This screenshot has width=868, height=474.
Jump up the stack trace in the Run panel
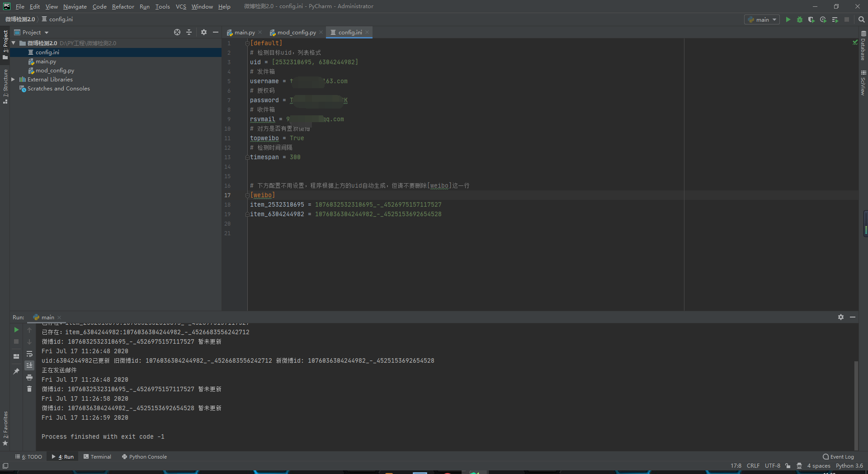(x=29, y=330)
